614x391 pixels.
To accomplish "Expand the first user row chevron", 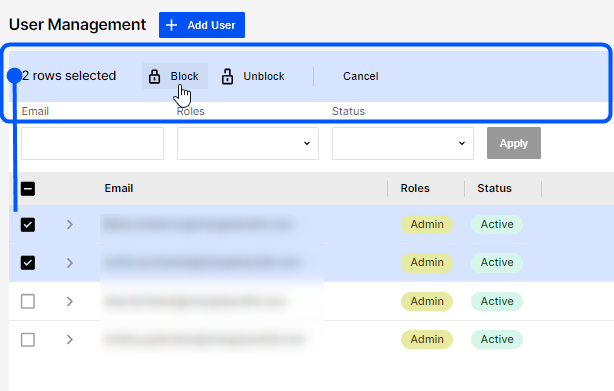I will [70, 224].
